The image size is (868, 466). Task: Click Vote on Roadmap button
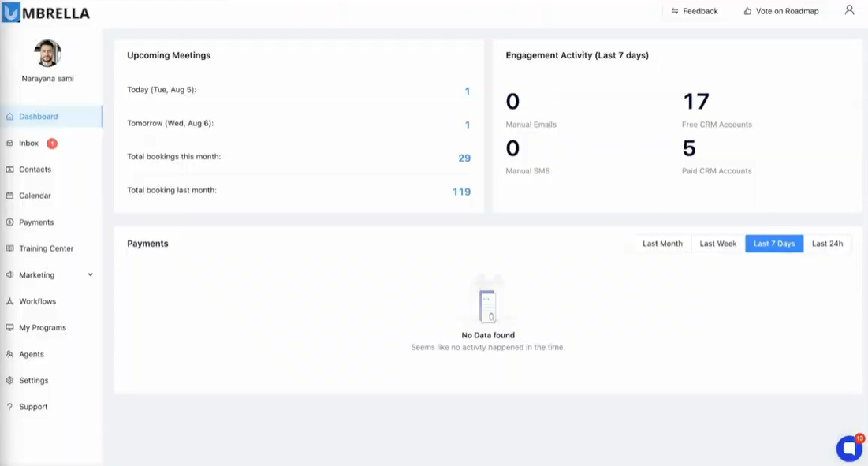[781, 11]
